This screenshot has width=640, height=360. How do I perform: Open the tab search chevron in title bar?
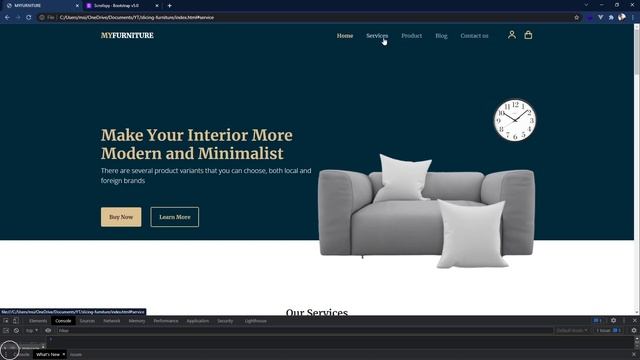pyautogui.click(x=586, y=5)
